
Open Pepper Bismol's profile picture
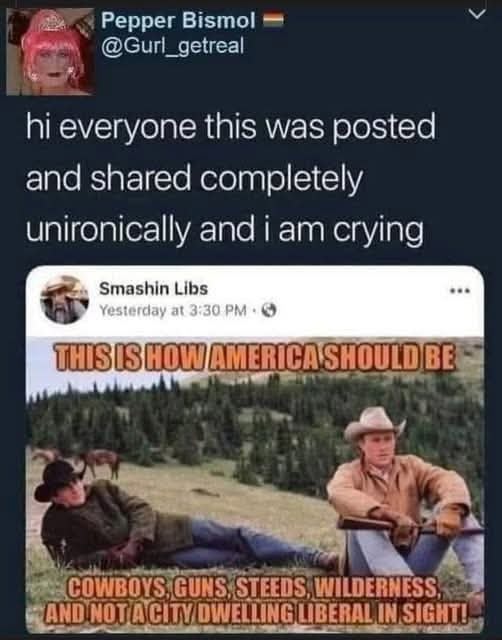tap(51, 51)
